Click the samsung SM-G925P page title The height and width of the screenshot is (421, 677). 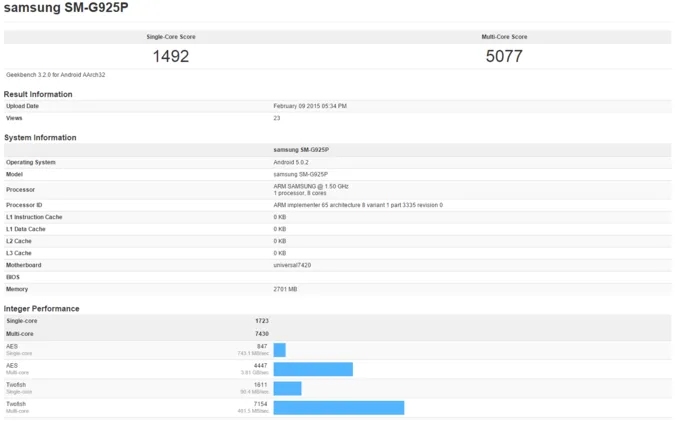[66, 8]
